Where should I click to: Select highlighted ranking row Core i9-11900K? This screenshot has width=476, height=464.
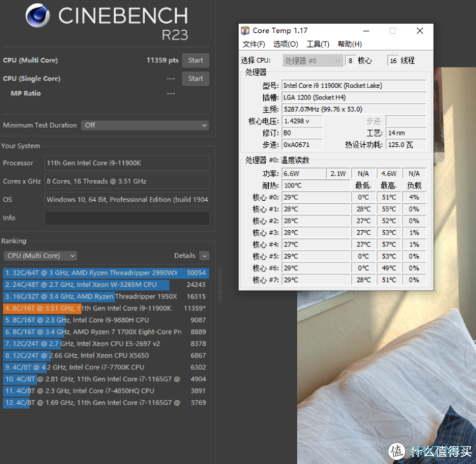(106, 309)
